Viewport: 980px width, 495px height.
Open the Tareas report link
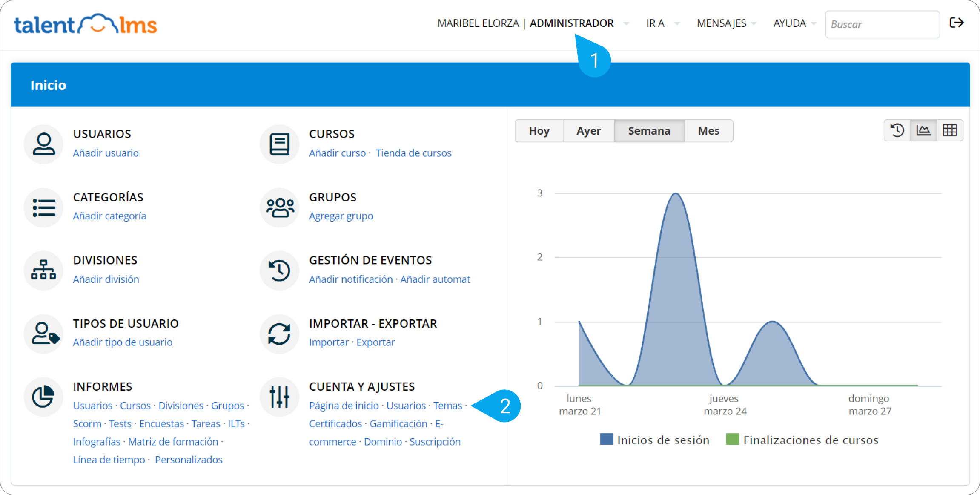click(x=206, y=424)
